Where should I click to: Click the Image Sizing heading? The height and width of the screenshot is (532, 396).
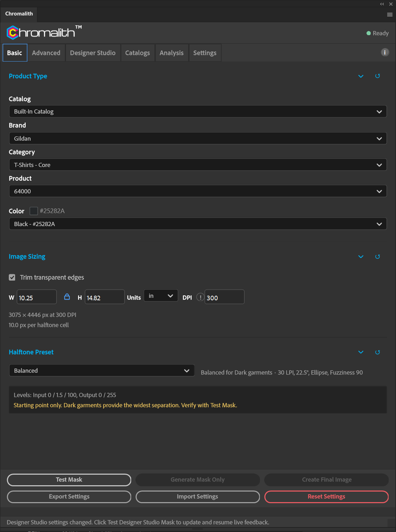click(x=27, y=257)
